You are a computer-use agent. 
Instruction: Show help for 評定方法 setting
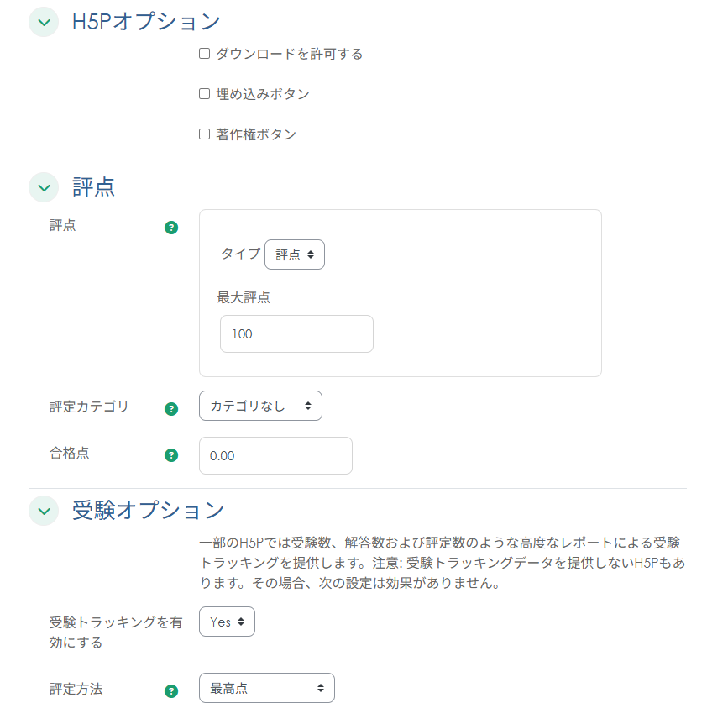tap(171, 691)
